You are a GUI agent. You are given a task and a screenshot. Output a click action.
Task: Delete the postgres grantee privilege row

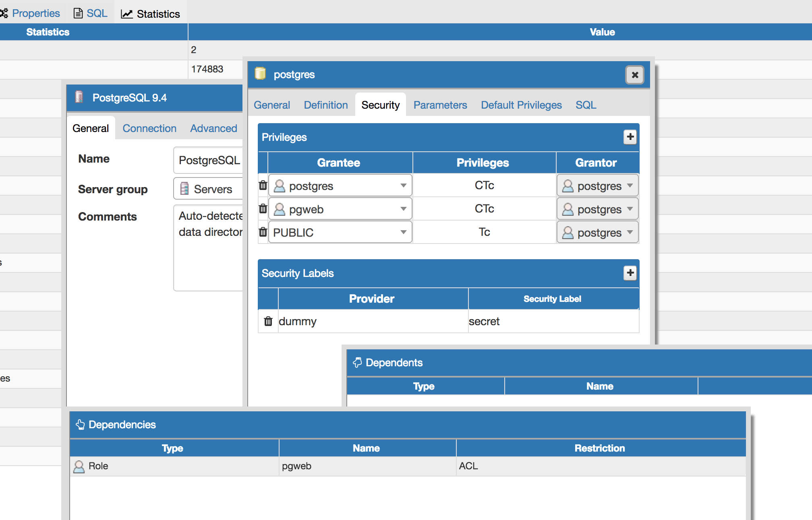(x=263, y=186)
